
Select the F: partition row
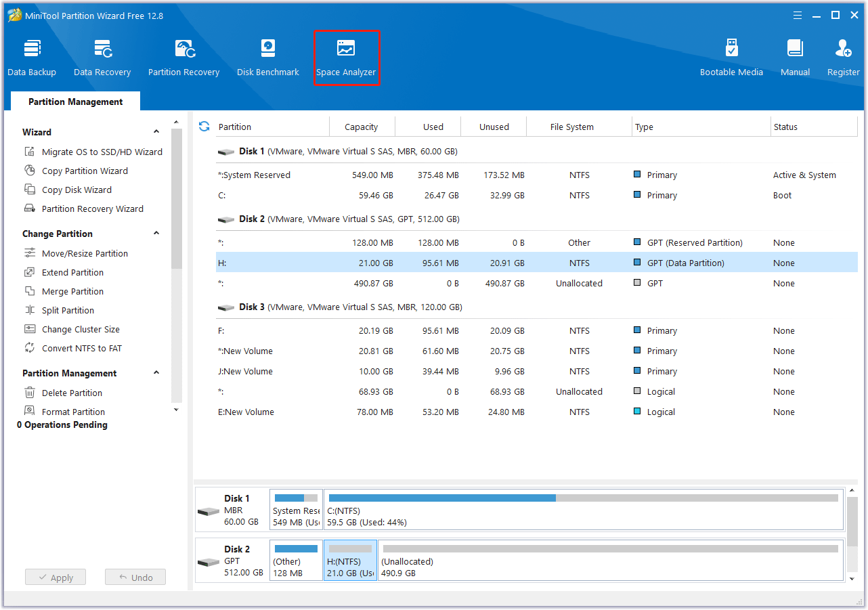(x=537, y=330)
